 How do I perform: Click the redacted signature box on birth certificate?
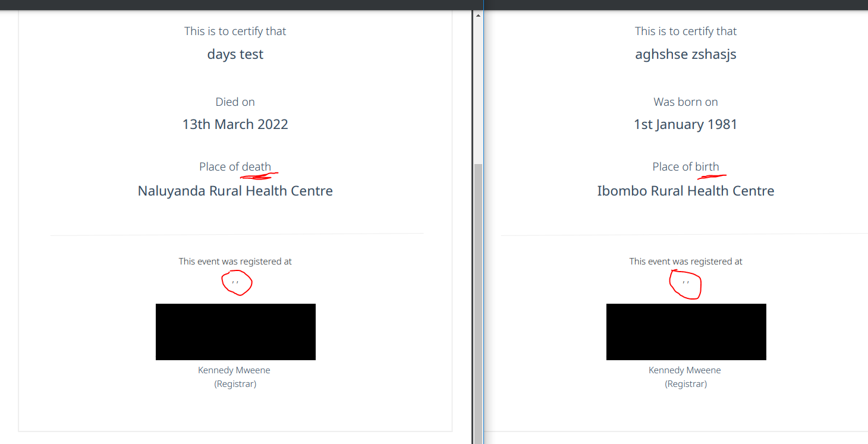686,332
